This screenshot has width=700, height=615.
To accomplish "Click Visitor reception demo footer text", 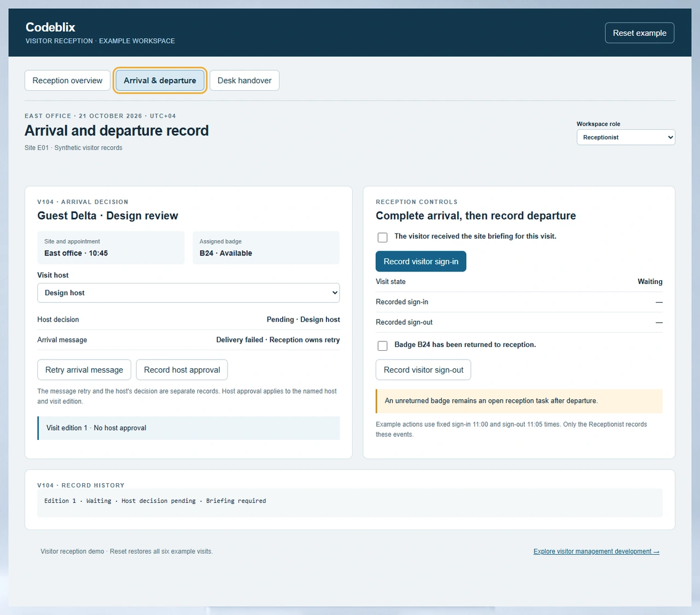I will pyautogui.click(x=126, y=552).
